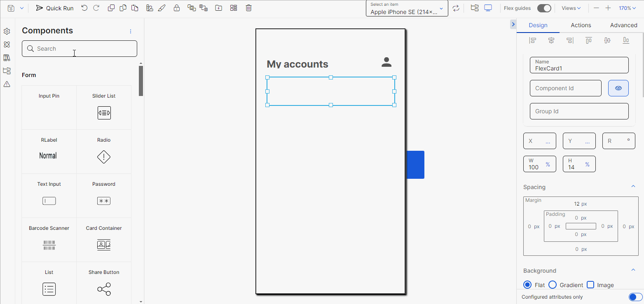Viewport: 644px width, 304px height.
Task: Align the selected element to the bottom
Action: 625,40
